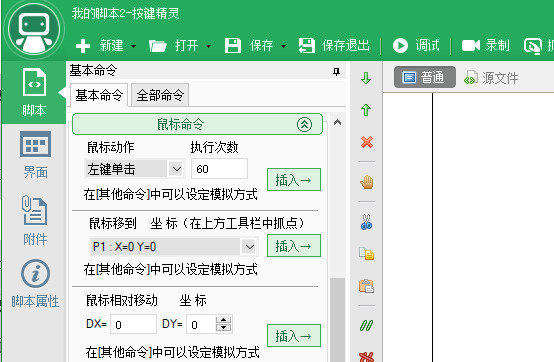Click the DY input field
Screen dimensions: 554x362
(x=202, y=324)
